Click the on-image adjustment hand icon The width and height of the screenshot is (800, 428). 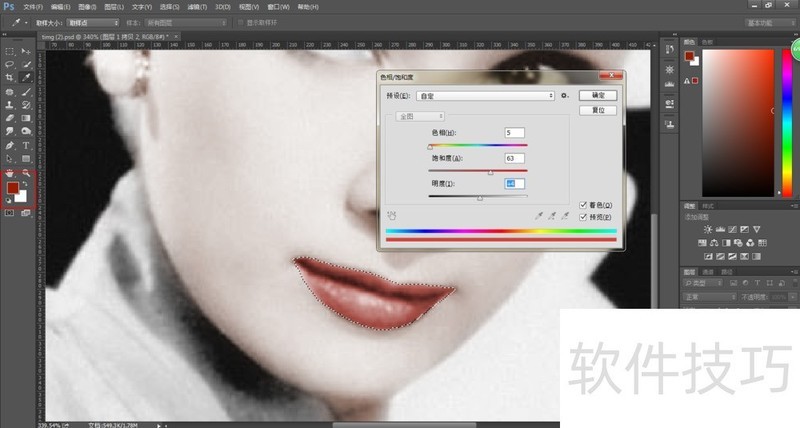[x=391, y=213]
